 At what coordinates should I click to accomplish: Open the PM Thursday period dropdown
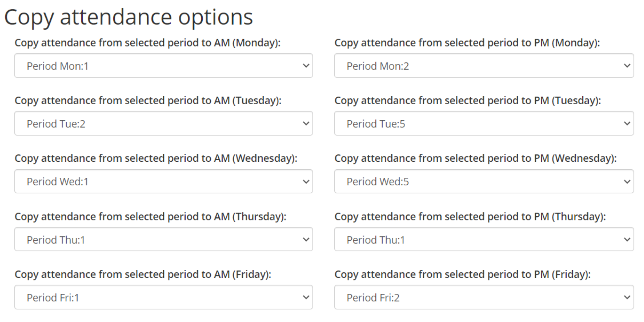click(483, 240)
